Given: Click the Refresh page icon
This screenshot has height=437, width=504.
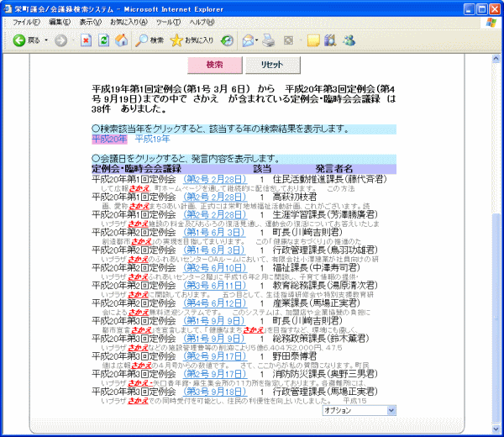Looking at the screenshot, I should [103, 40].
